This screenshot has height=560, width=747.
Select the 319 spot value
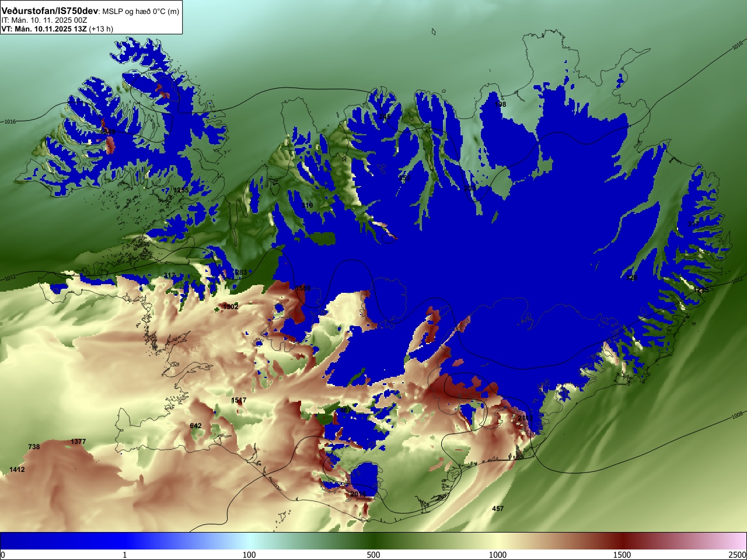307,205
